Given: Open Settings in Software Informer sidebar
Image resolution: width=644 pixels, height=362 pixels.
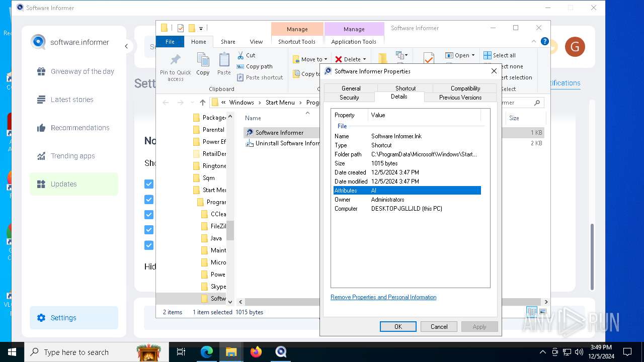Looking at the screenshot, I should point(74,318).
